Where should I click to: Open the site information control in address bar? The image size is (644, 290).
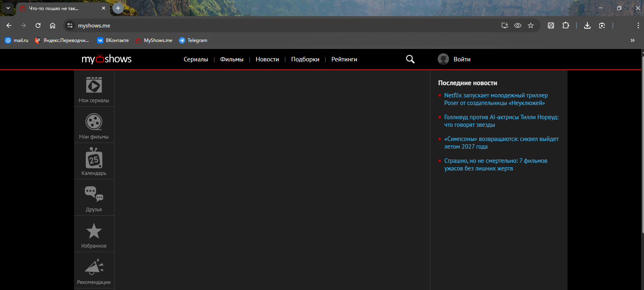(x=70, y=25)
